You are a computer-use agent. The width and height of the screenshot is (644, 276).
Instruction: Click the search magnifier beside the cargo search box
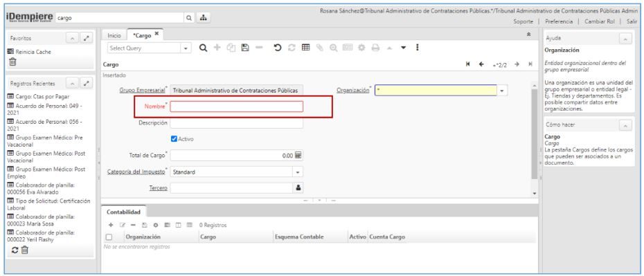(189, 18)
